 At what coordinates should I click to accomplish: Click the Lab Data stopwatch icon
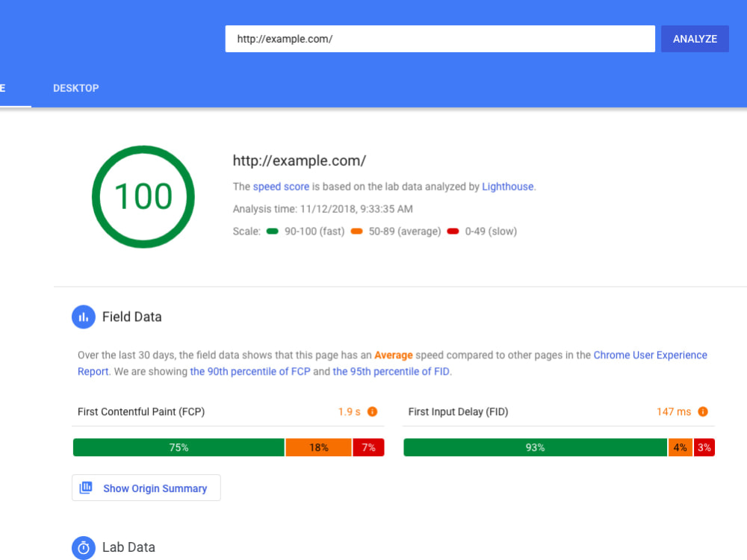[84, 547]
